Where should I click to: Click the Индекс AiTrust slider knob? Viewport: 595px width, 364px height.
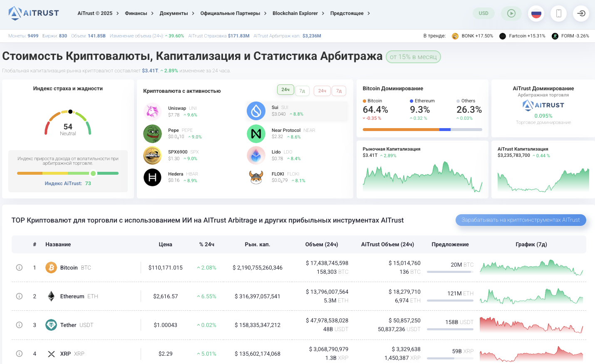click(x=93, y=173)
